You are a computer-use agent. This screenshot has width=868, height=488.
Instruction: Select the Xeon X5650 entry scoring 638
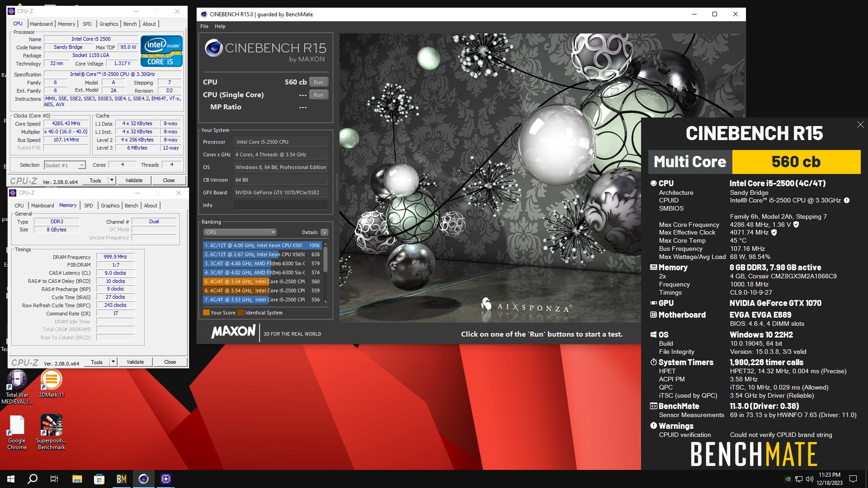click(262, 254)
